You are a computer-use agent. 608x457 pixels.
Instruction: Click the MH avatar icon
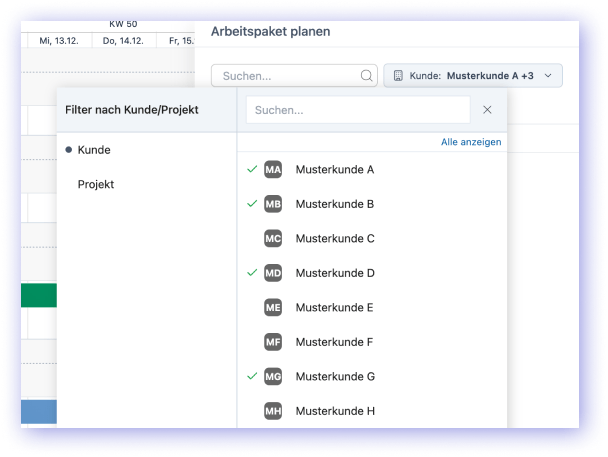(273, 411)
